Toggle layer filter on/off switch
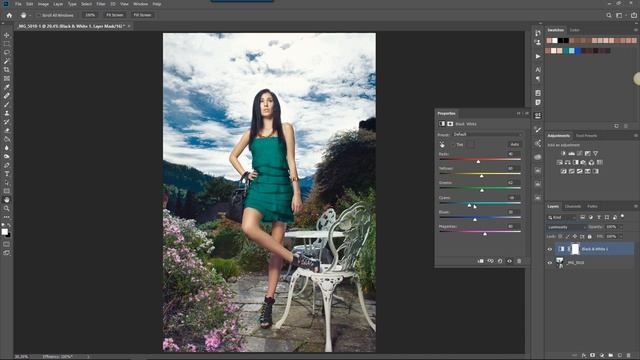This screenshot has height=360, width=640. [x=622, y=216]
